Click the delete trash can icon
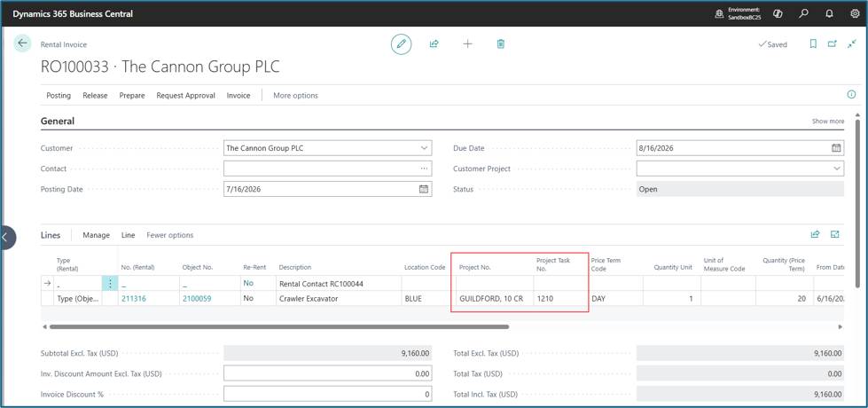The width and height of the screenshot is (868, 408). (500, 43)
